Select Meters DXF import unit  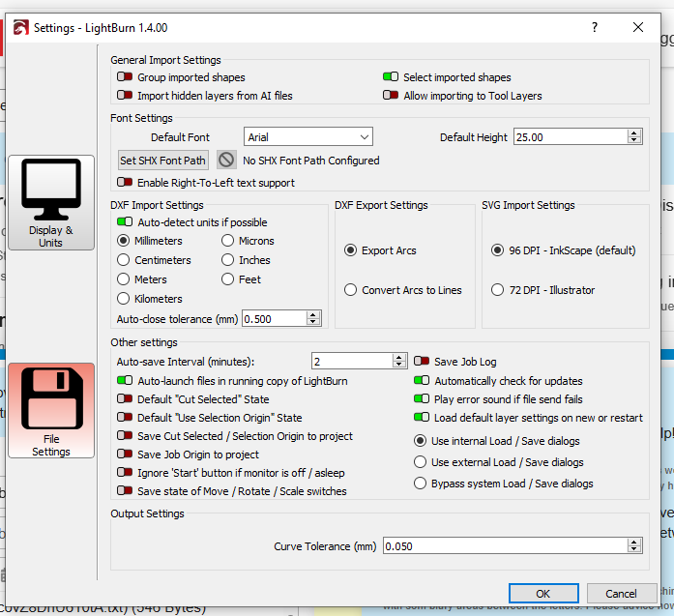124,279
